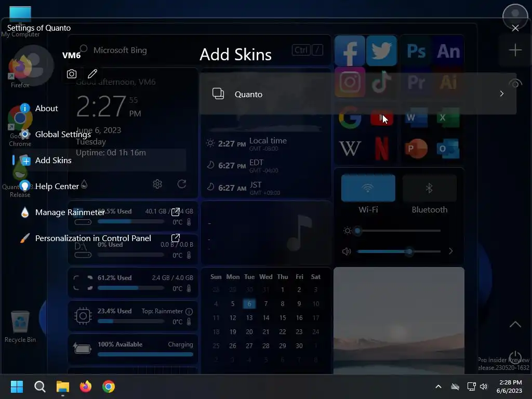Image resolution: width=532 pixels, height=399 pixels.
Task: Open the Recycle Bin desktop icon
Action: [20, 326]
